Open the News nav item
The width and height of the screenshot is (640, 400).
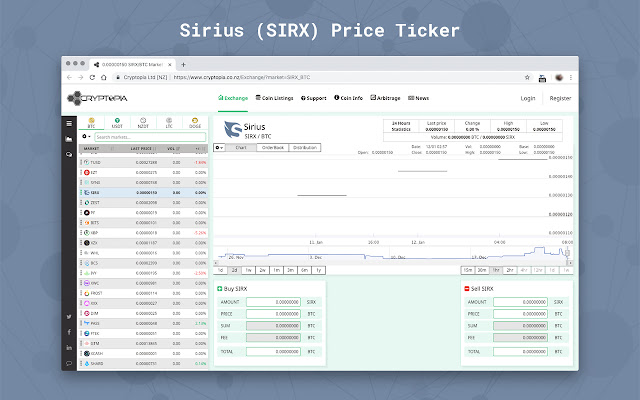tap(418, 98)
